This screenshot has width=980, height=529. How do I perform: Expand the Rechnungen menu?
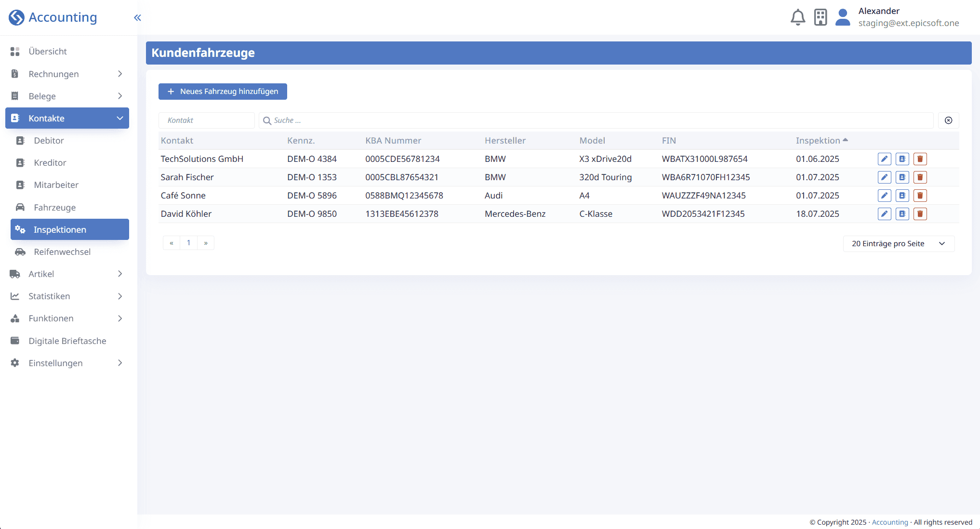(67, 74)
